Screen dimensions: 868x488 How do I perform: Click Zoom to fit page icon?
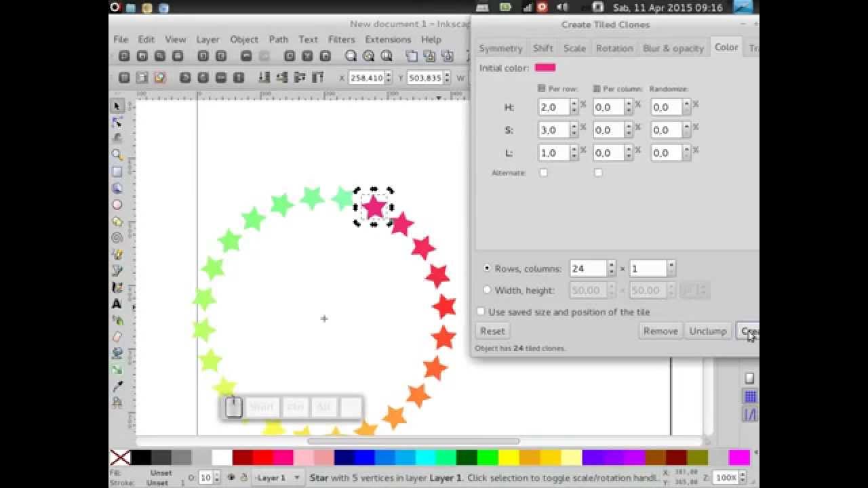pos(386,56)
